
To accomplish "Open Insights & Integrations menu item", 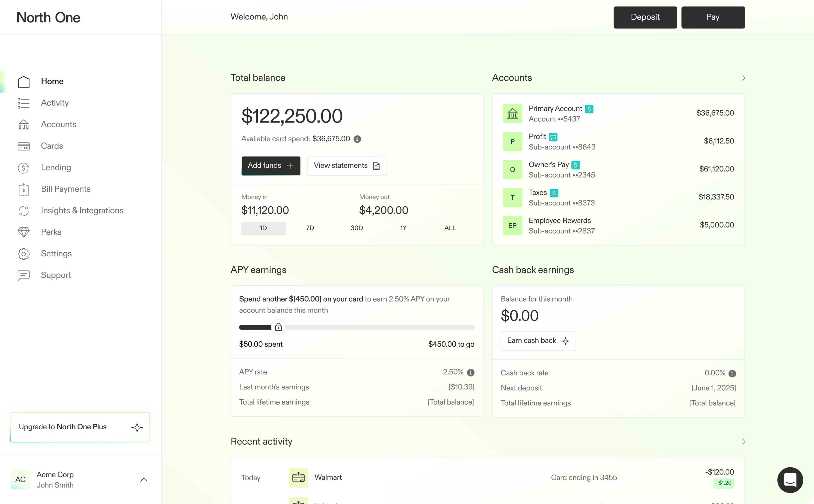I will pyautogui.click(x=82, y=210).
